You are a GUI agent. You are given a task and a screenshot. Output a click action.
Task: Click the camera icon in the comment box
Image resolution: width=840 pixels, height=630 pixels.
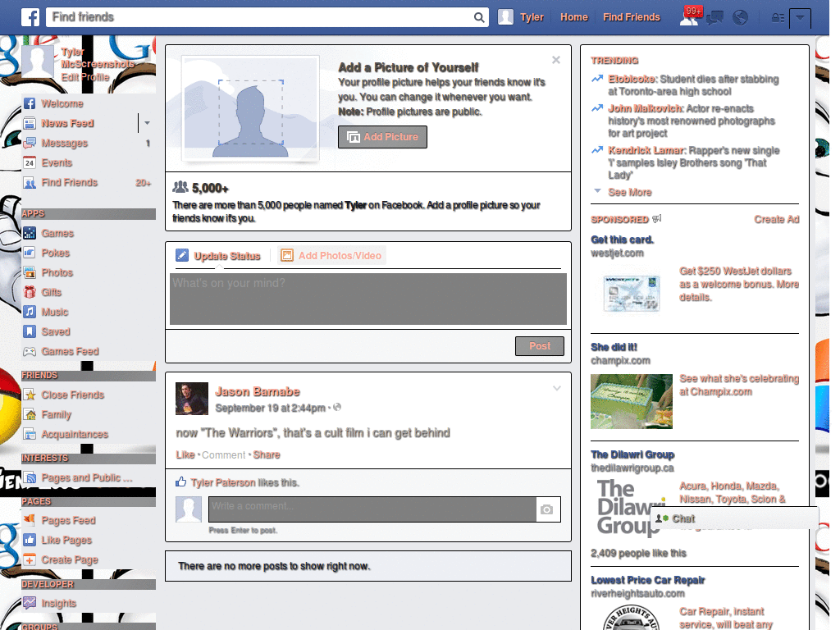point(548,509)
